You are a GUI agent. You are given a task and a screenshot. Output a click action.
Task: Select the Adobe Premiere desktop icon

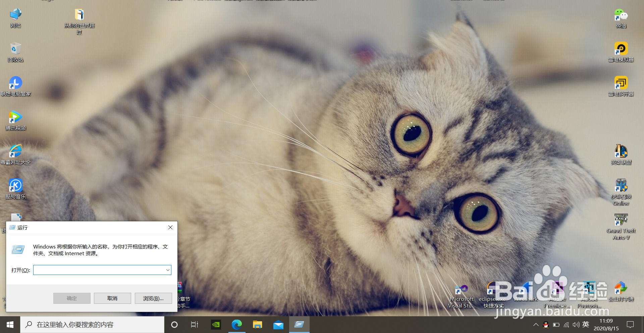click(557, 296)
